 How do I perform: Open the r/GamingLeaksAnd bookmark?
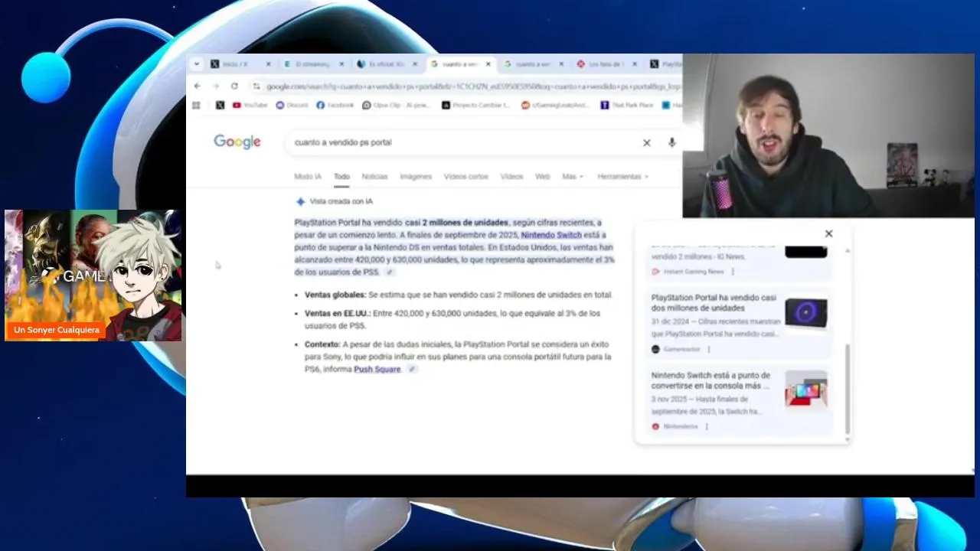[555, 105]
